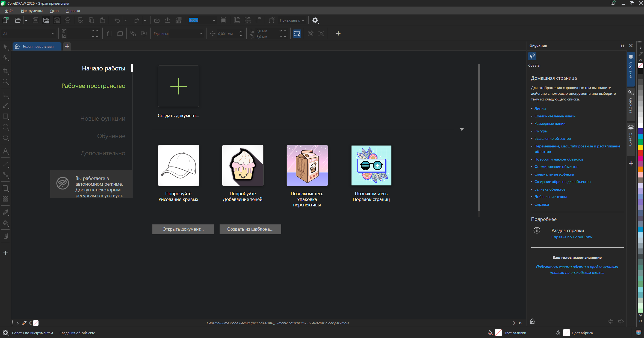Screen dimensions: 644x338
Task: Click the Открыть документ... button
Action: (183, 229)
